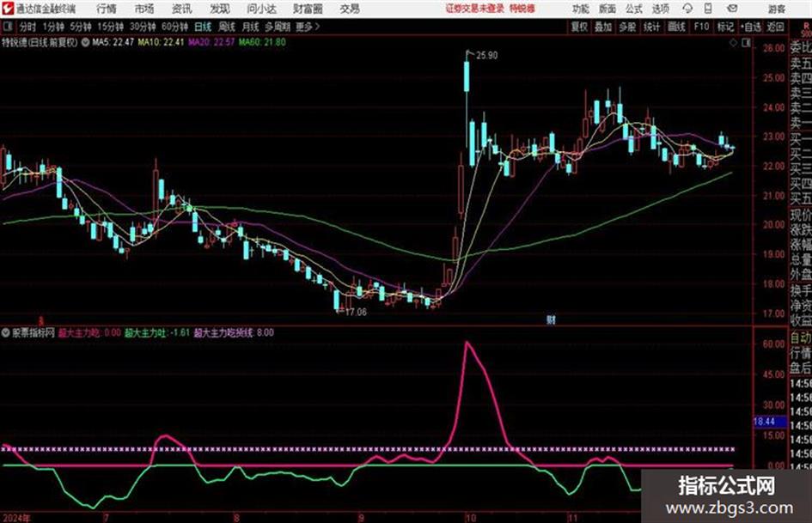812x523 pixels.
Task: Click the 统计 statistics button
Action: coord(651,27)
